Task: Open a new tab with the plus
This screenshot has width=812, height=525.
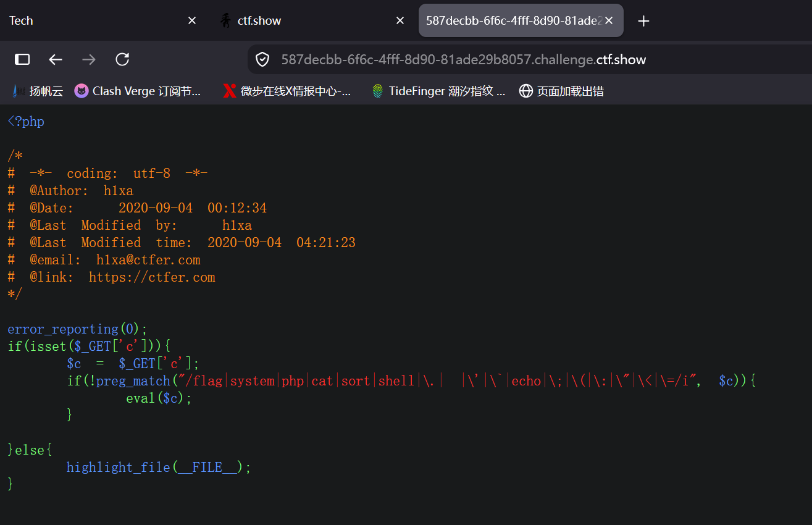Action: (x=643, y=21)
